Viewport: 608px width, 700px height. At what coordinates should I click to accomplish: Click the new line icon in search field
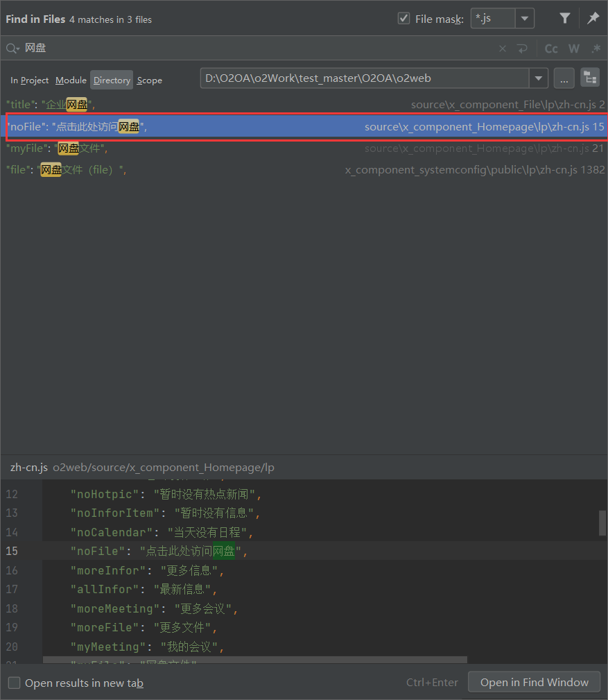pyautogui.click(x=522, y=49)
